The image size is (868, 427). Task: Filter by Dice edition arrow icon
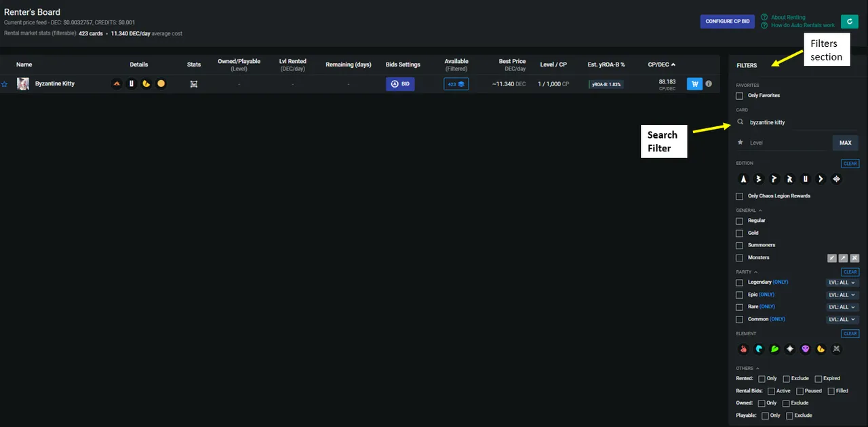coord(821,179)
